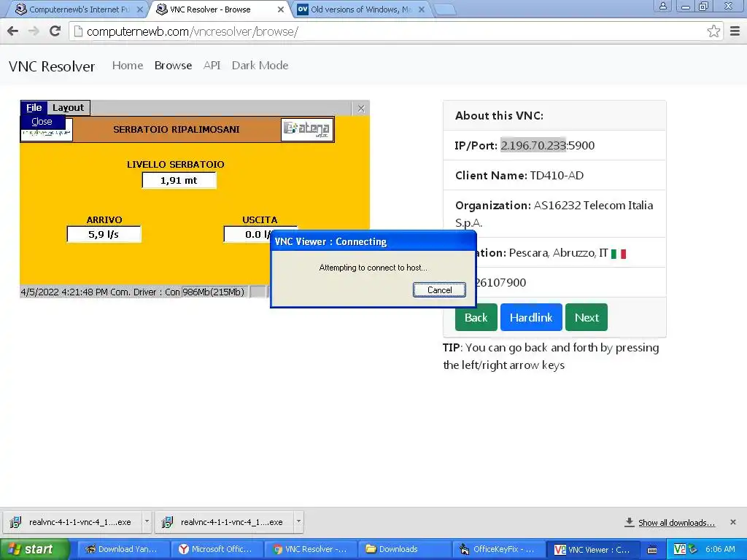Open first realvnc-4-1-1 download item
The image size is (747, 560).
pyautogui.click(x=72, y=522)
